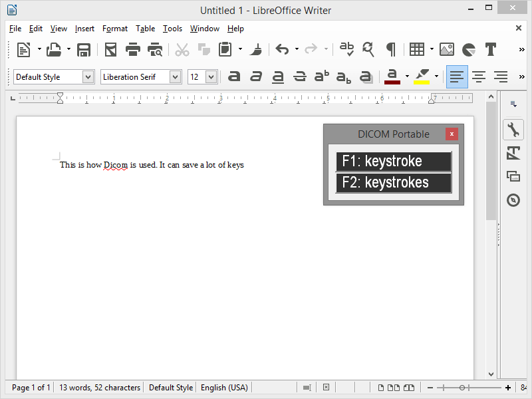Open the Format menu
This screenshot has width=532, height=399.
click(114, 29)
